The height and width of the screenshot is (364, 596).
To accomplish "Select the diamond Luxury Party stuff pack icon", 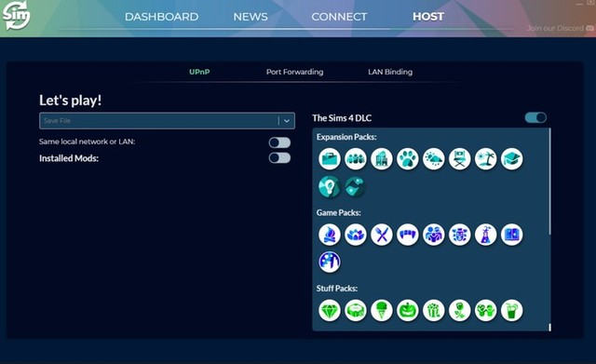I will [x=329, y=310].
